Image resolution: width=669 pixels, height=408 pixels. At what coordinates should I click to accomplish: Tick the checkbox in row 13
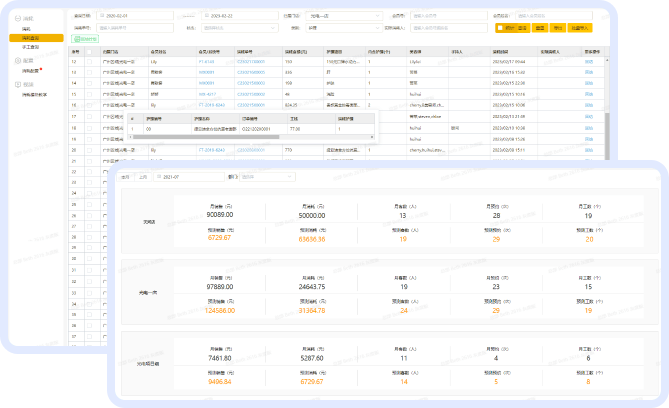point(89,73)
